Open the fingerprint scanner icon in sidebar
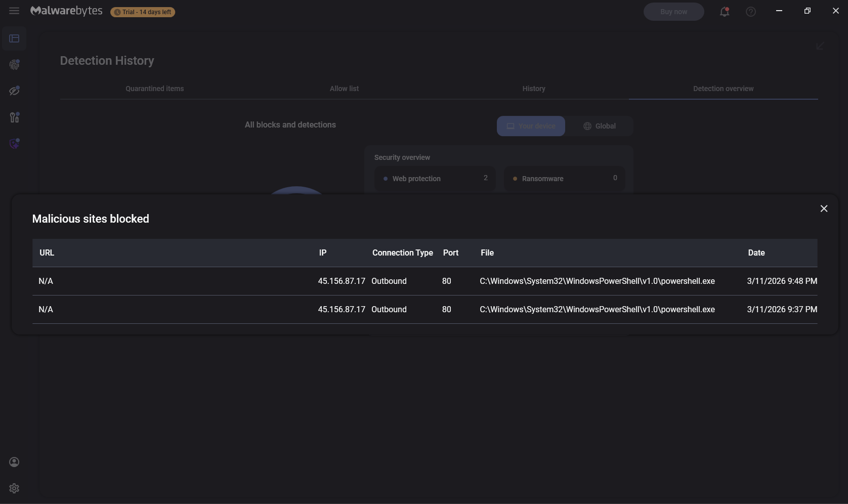 click(14, 65)
